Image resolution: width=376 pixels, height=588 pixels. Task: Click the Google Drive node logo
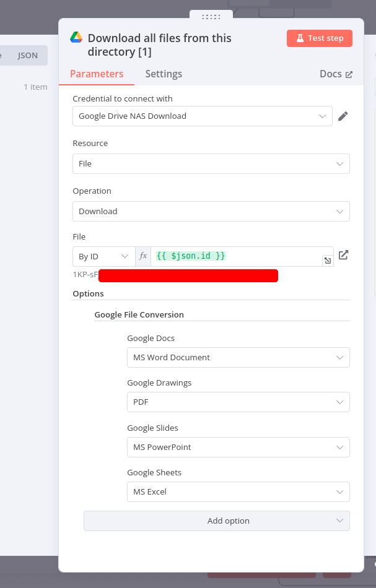(76, 38)
